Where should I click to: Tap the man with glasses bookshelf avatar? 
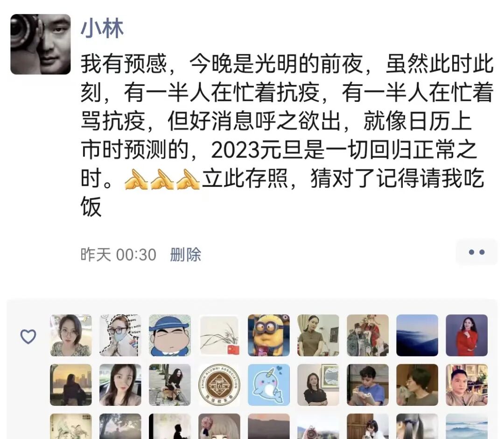click(x=467, y=385)
